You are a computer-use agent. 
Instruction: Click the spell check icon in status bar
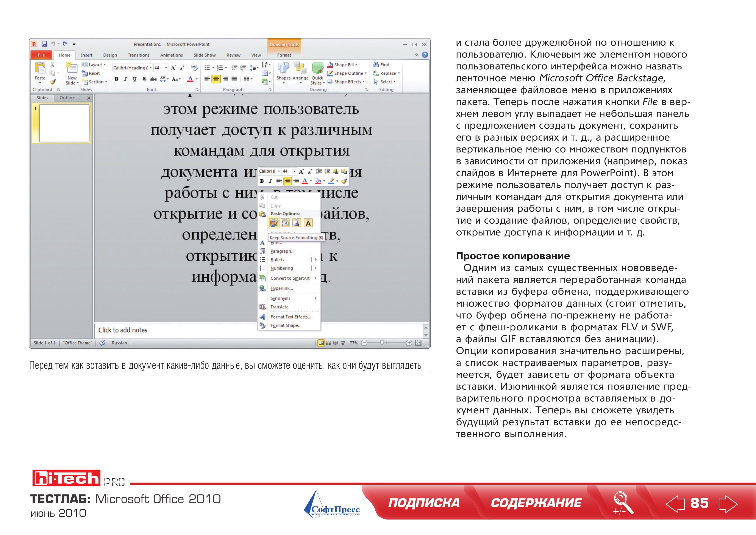pos(102,343)
